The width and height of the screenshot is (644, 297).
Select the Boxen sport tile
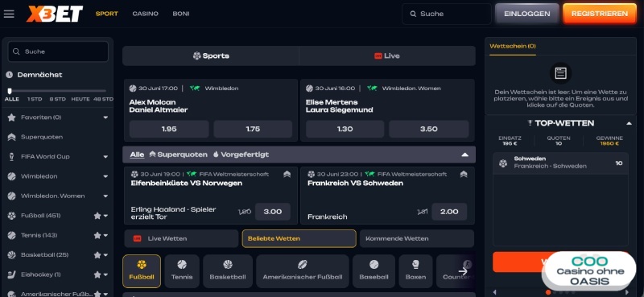(x=415, y=270)
